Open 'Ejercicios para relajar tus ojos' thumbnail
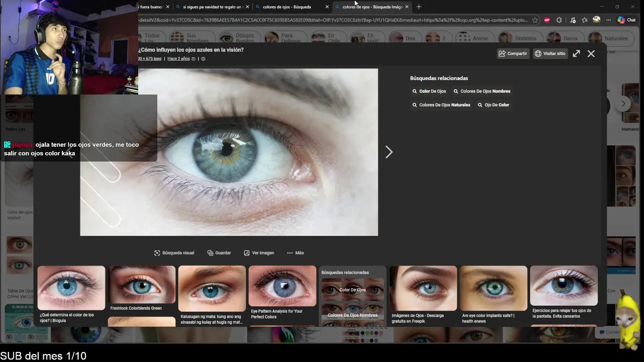644x362 pixels. coord(563,286)
